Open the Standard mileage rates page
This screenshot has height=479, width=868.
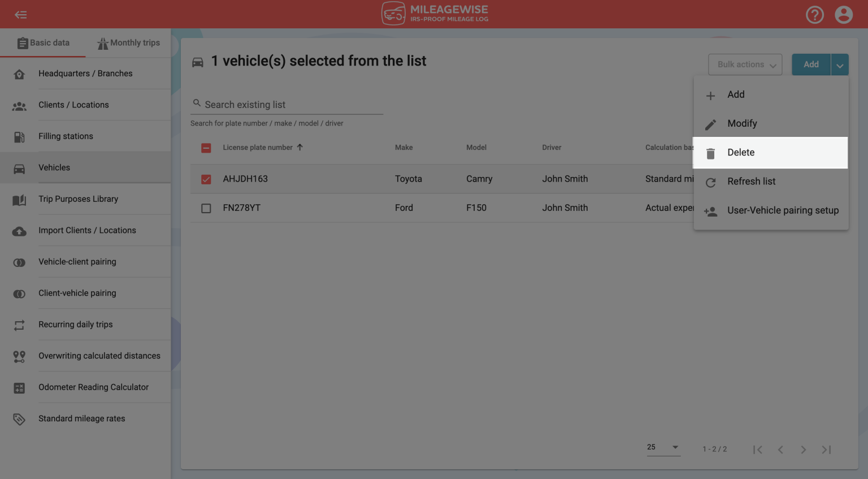pyautogui.click(x=81, y=418)
